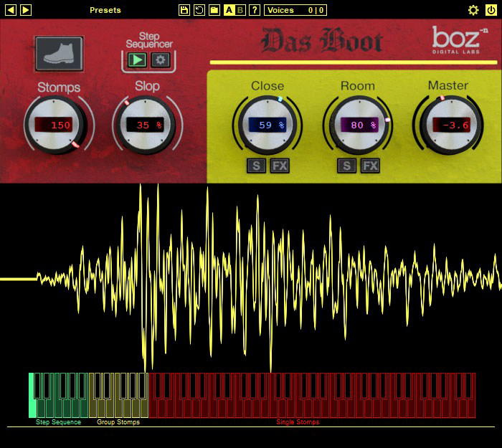Start the Step Sequencer play button
Viewport: 502px width, 448px height.
[138, 59]
